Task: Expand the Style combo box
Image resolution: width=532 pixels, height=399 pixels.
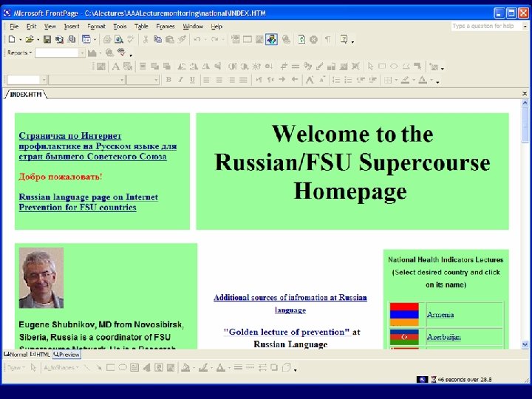Action: point(44,80)
